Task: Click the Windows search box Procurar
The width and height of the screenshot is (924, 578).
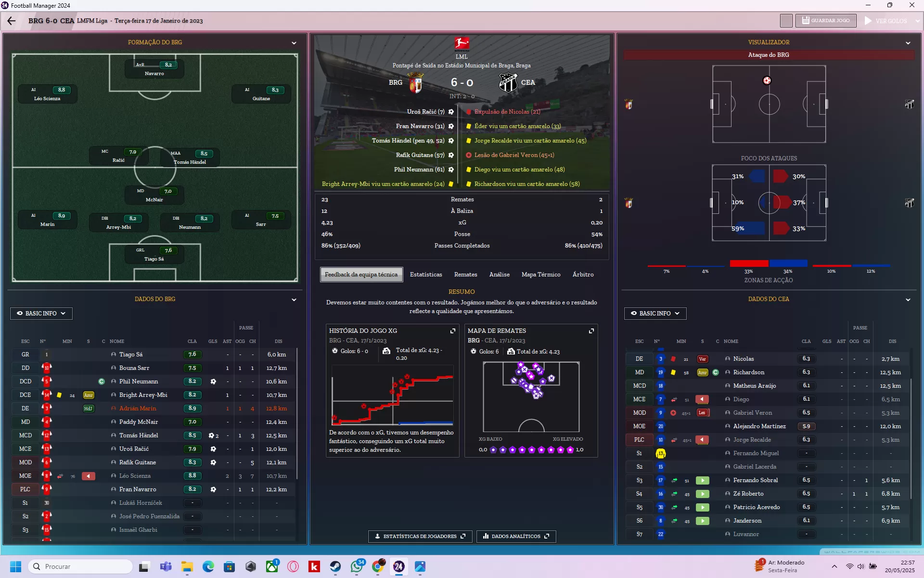Action: (x=80, y=566)
